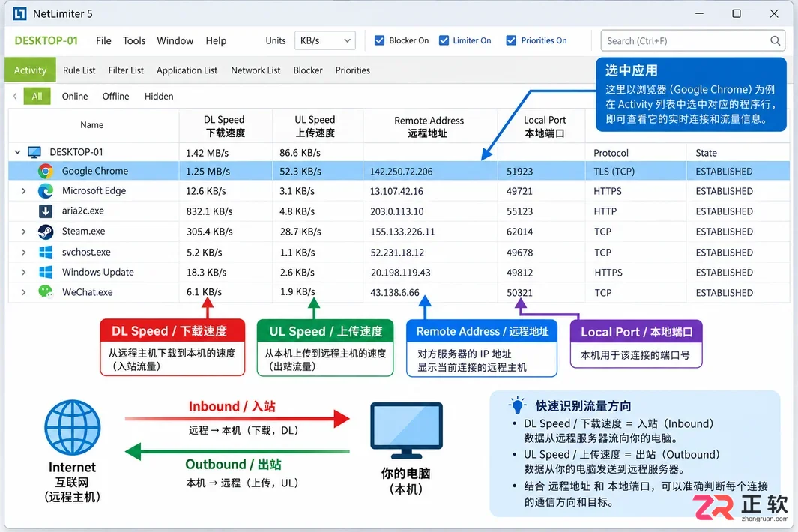Switch to the Activity tab
Image resolution: width=798 pixels, height=532 pixels.
(30, 70)
